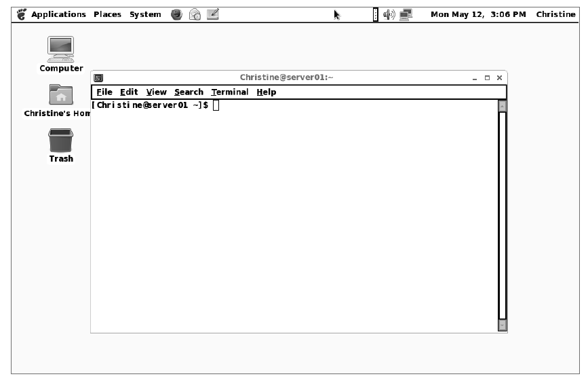Click the terminal vertical scrollbar track

[x=502, y=215]
